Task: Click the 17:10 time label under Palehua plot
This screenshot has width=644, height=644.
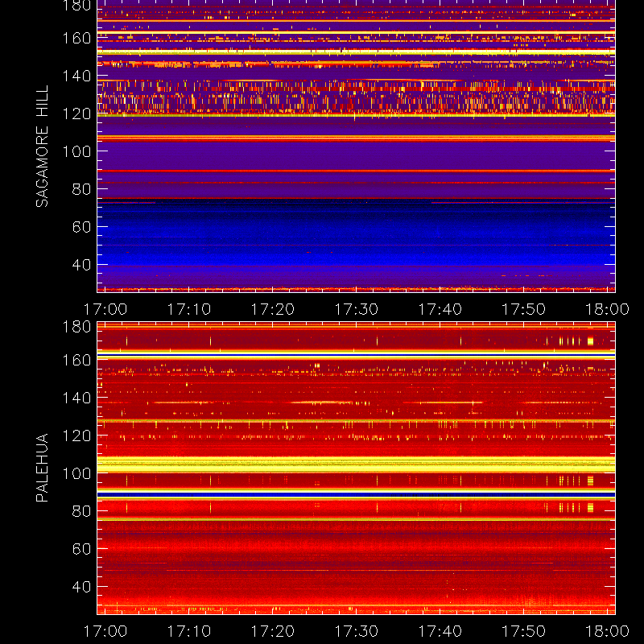Action: click(x=189, y=631)
